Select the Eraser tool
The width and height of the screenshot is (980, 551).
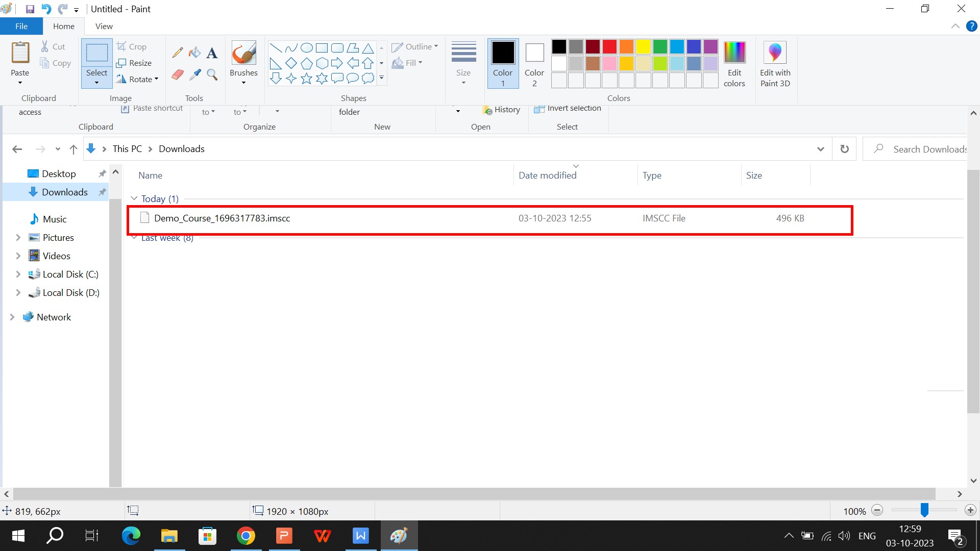178,75
